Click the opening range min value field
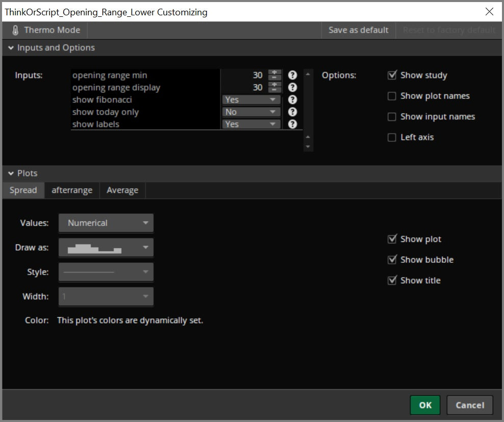504x422 pixels. tap(244, 75)
